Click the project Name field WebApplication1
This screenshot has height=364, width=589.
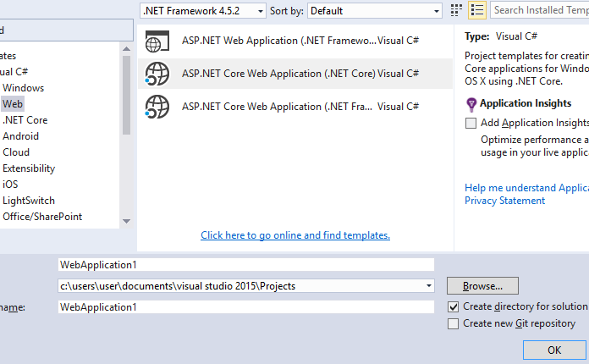click(x=246, y=265)
